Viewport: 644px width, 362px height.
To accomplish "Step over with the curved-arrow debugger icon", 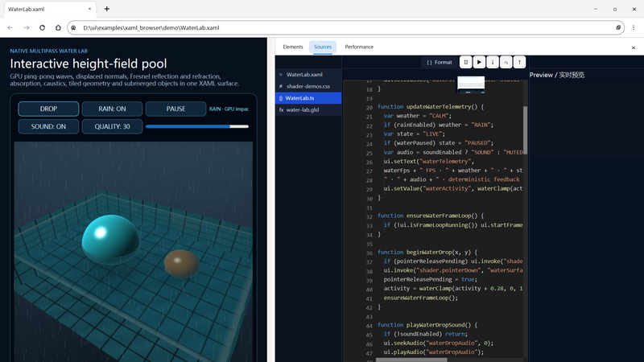I will (506, 63).
